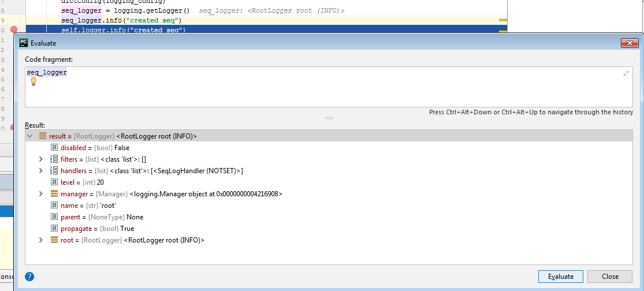Select the propagate = True row
The height and width of the screenshot is (291, 644).
pos(329,228)
